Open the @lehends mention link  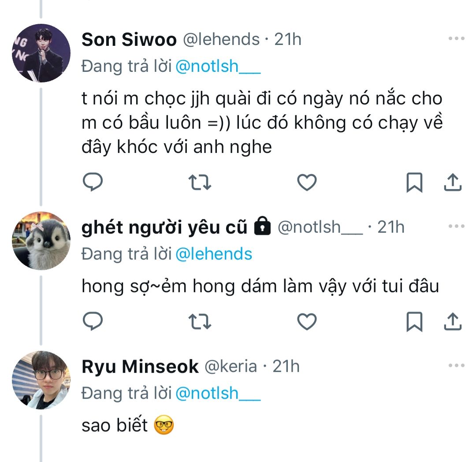click(x=214, y=254)
